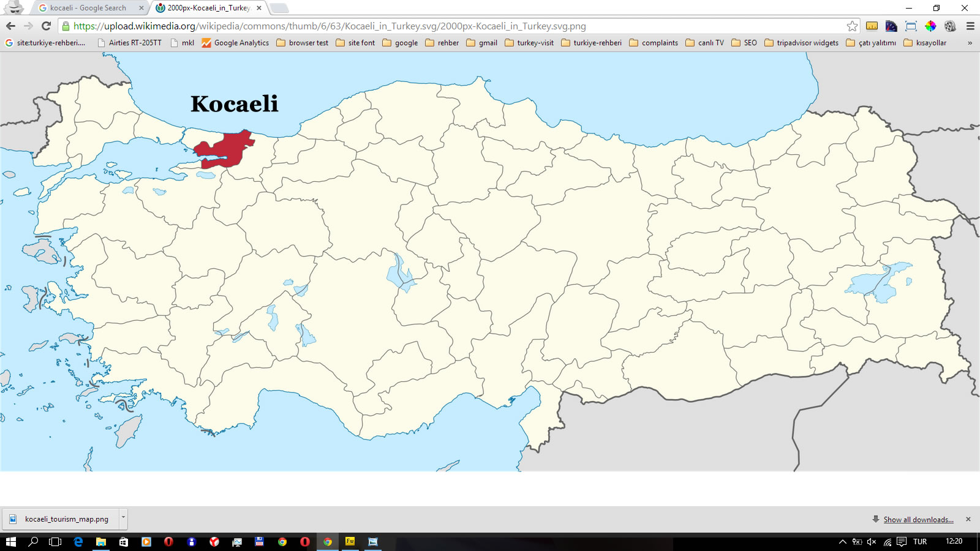Screen dimensions: 980x551
Task: Reload the current page
Action: tap(46, 26)
